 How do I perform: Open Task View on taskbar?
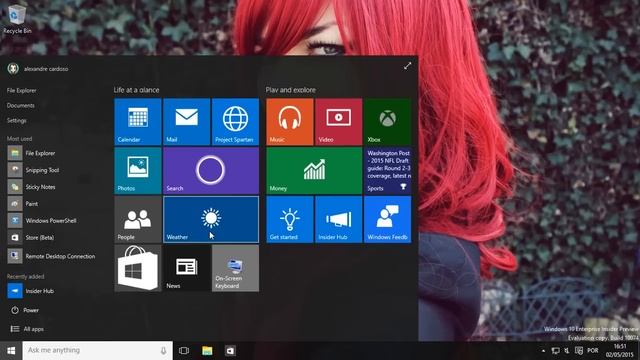(184, 351)
